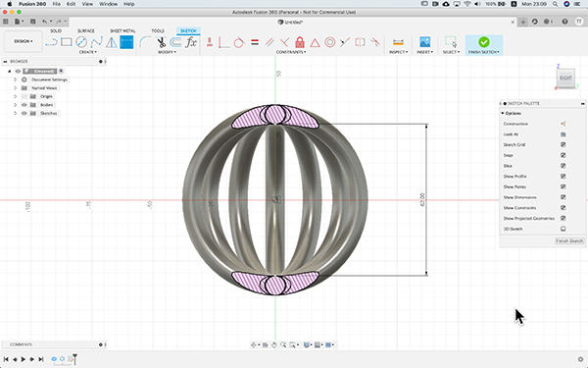Toggle Construction line mode
Screen dimensions: 588x368
563,124
